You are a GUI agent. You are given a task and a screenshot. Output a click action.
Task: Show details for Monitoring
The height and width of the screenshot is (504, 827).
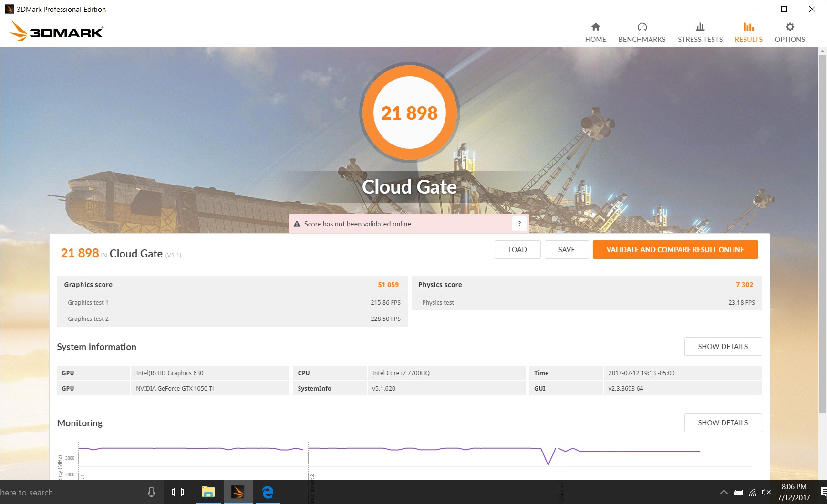tap(723, 423)
